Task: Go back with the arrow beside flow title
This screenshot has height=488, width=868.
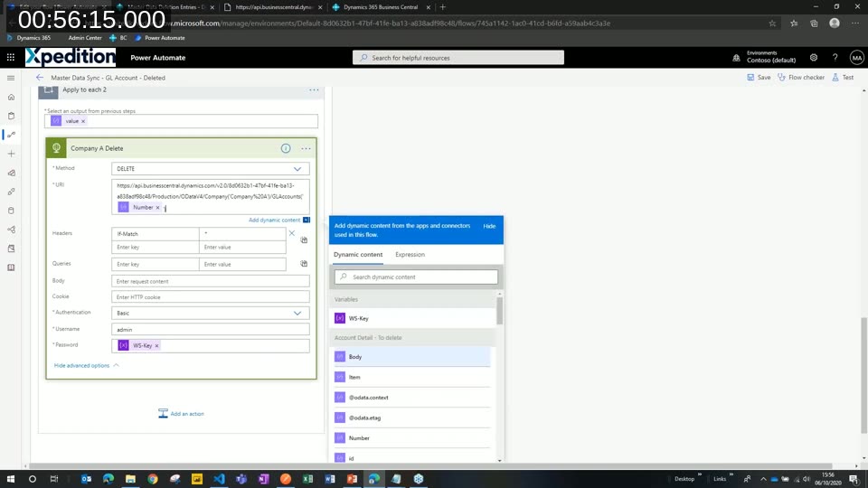Action: (x=39, y=78)
